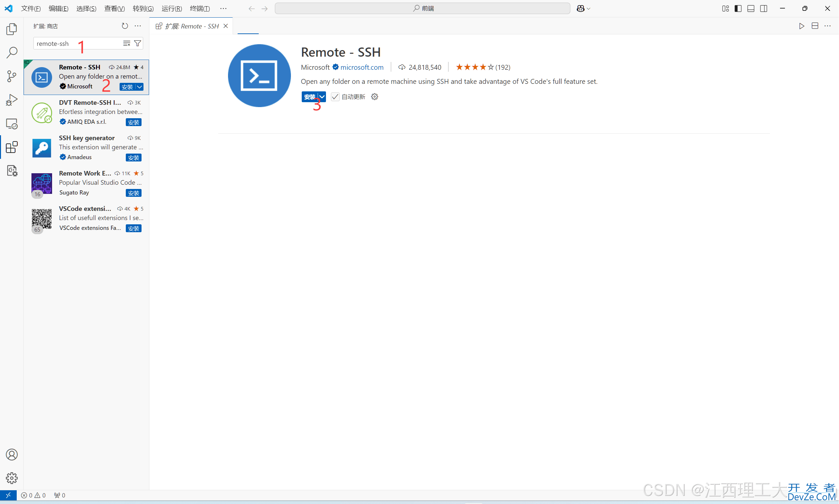Open the File menu
Screen dimensions: 839x504
click(x=31, y=9)
